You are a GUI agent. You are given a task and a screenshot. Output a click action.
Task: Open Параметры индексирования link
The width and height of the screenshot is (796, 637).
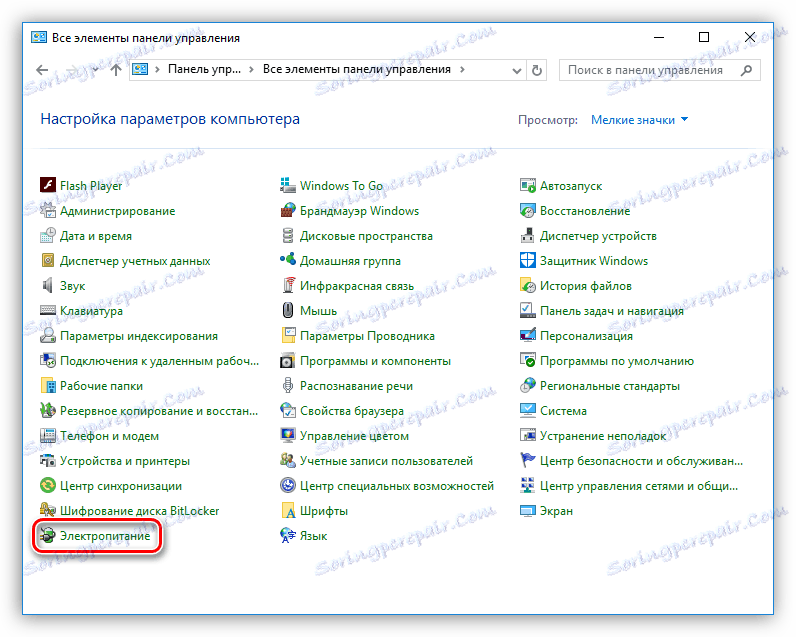[x=139, y=336]
